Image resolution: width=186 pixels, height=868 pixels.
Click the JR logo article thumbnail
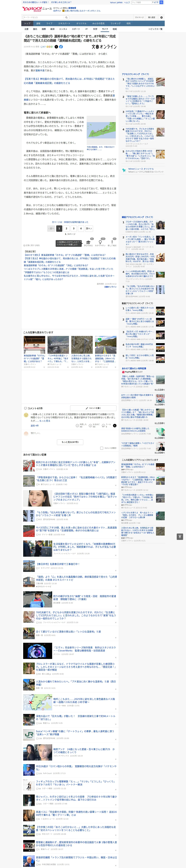[x=29, y=735]
